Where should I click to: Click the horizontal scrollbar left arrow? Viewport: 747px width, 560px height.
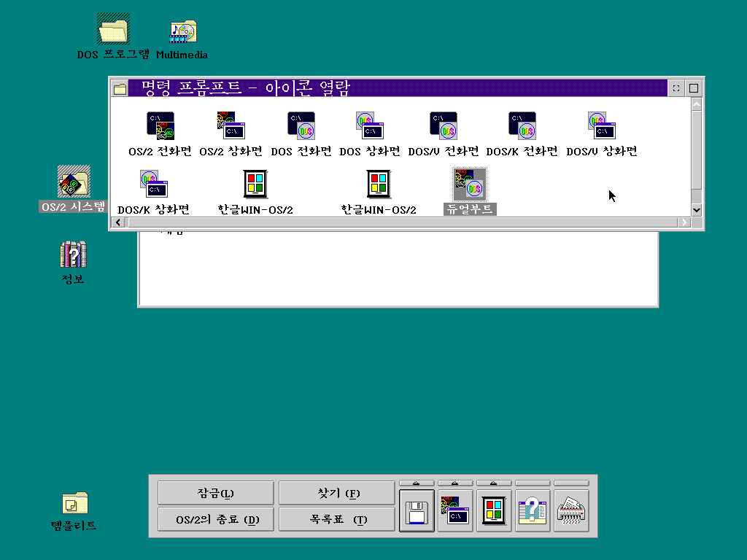point(118,222)
